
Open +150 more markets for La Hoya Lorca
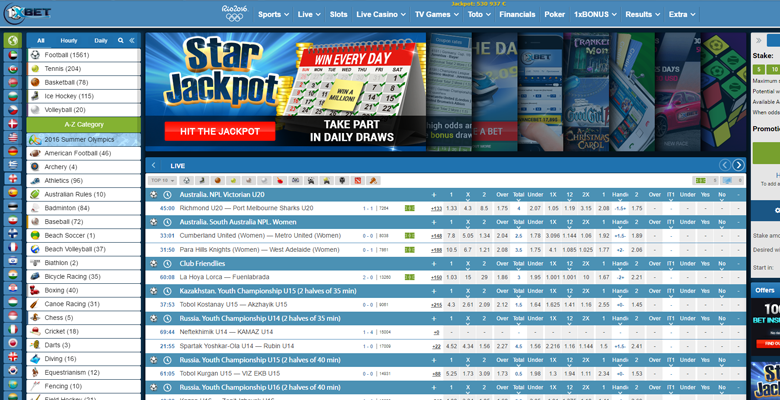436,277
